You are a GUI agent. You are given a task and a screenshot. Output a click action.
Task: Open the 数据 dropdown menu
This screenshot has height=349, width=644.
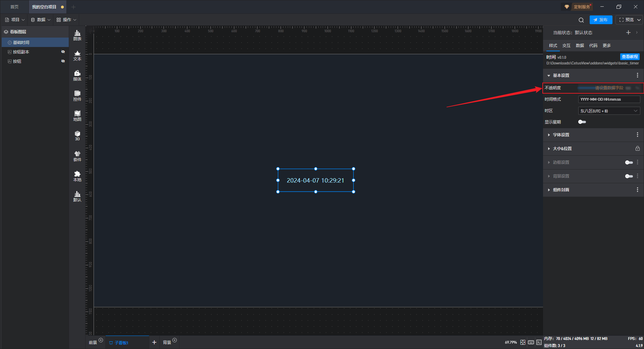tap(41, 20)
